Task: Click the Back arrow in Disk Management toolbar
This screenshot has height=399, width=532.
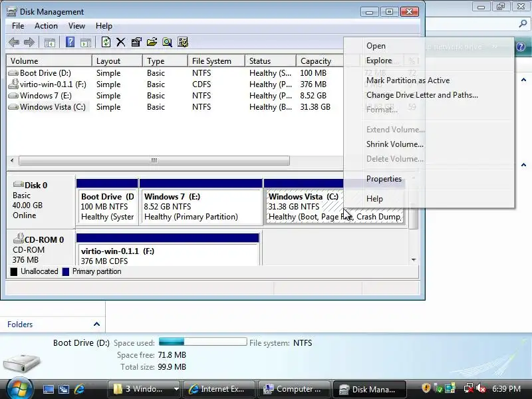Action: coord(14,42)
